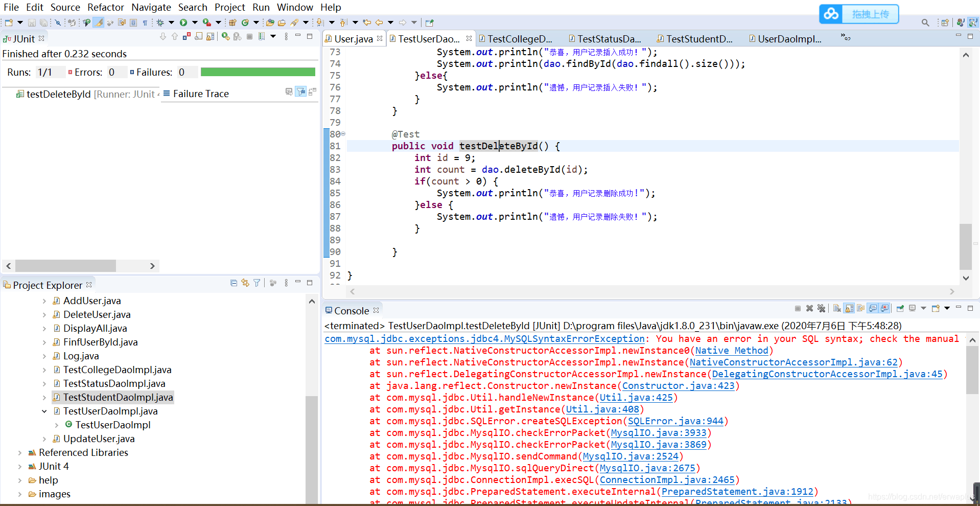Screen dimensions: 980x506
Task: Toggle Console Scroll Lock
Action: (849, 308)
